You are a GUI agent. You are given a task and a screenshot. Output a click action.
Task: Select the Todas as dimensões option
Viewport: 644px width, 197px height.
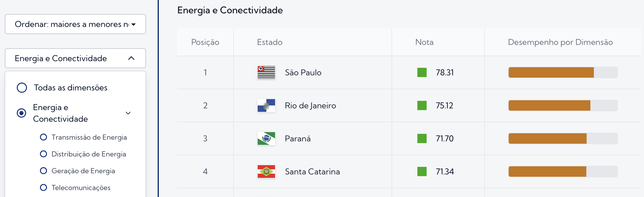tap(21, 87)
